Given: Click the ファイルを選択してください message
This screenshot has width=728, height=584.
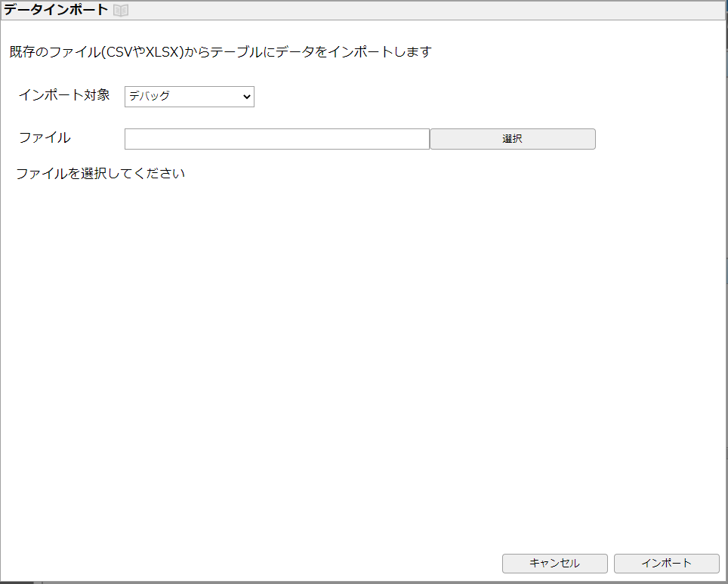Looking at the screenshot, I should (100, 174).
